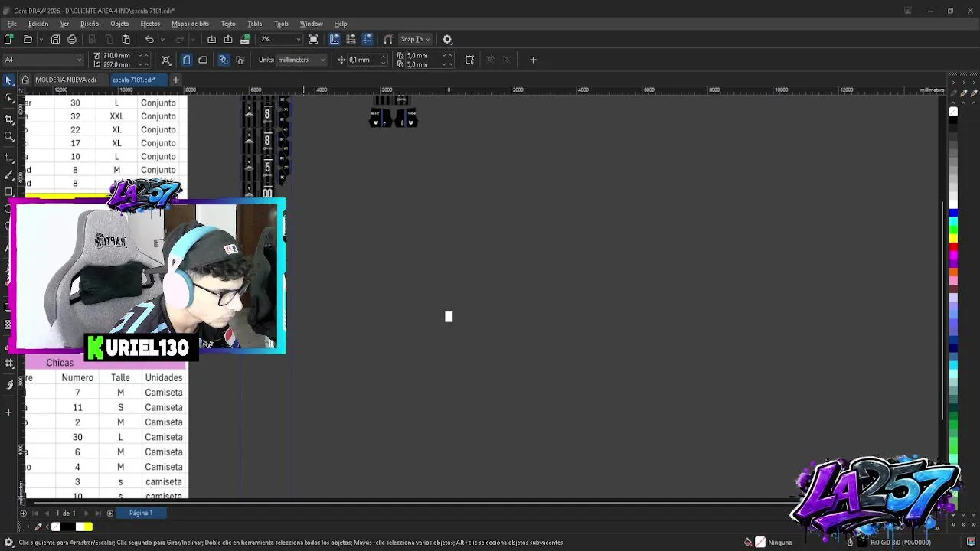Click the Import icon
The width and height of the screenshot is (980, 551).
[x=211, y=39]
